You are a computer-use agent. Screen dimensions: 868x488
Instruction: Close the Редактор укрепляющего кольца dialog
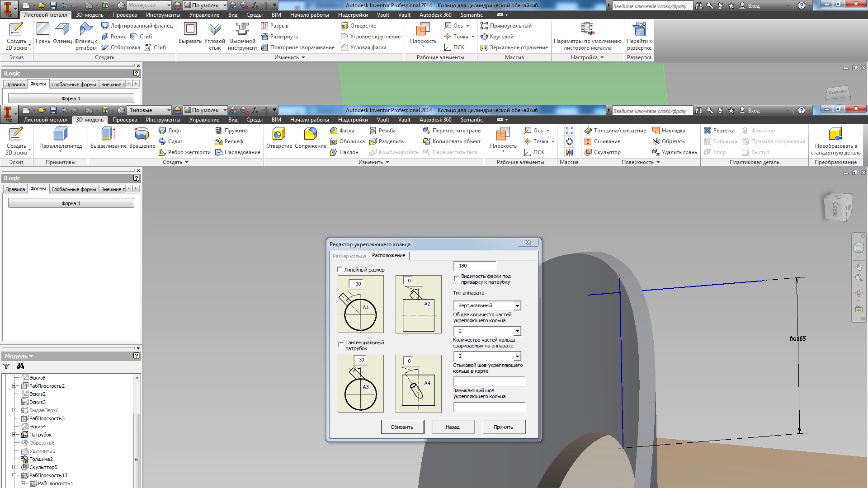point(528,243)
